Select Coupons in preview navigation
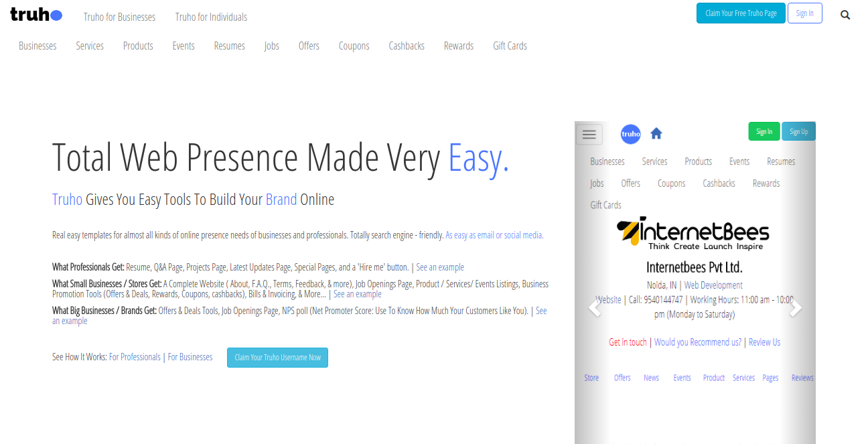Screen dimensions: 868x444 [671, 183]
